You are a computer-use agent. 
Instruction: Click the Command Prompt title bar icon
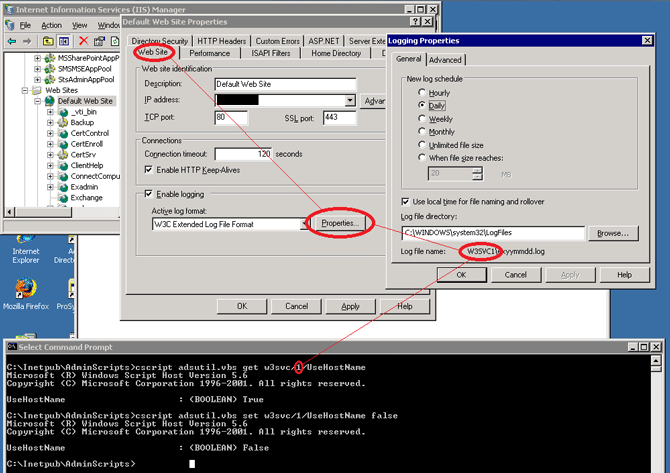tap(12, 347)
